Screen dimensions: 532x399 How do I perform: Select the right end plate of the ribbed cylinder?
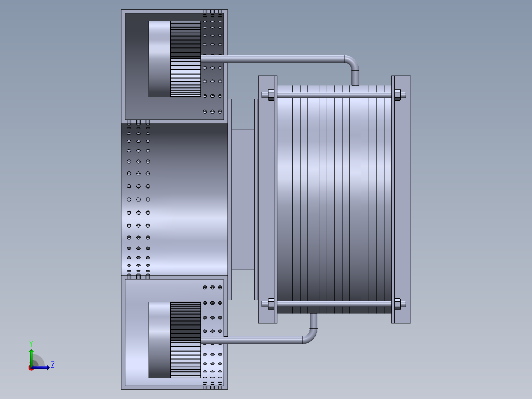coord(401,199)
